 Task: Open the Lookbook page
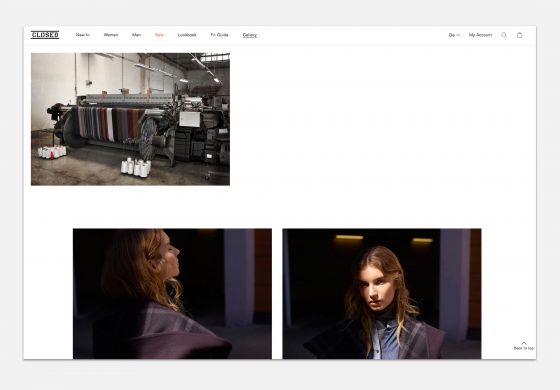pos(187,35)
